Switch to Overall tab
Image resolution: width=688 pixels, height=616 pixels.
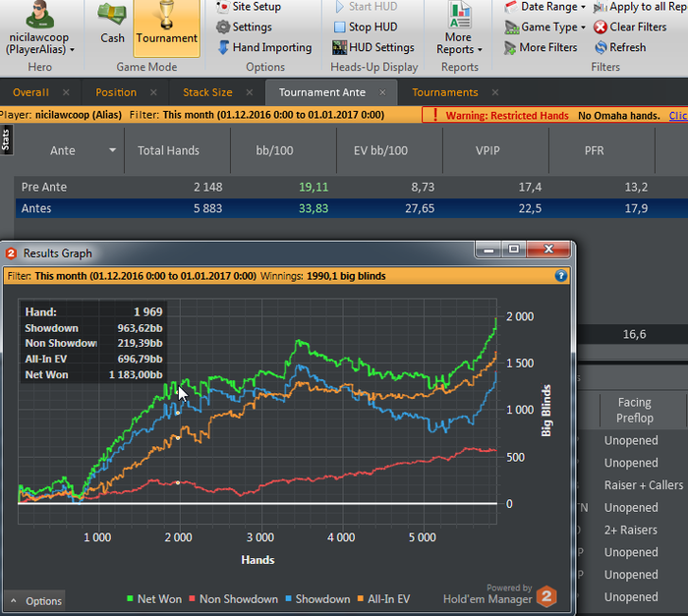click(x=30, y=92)
